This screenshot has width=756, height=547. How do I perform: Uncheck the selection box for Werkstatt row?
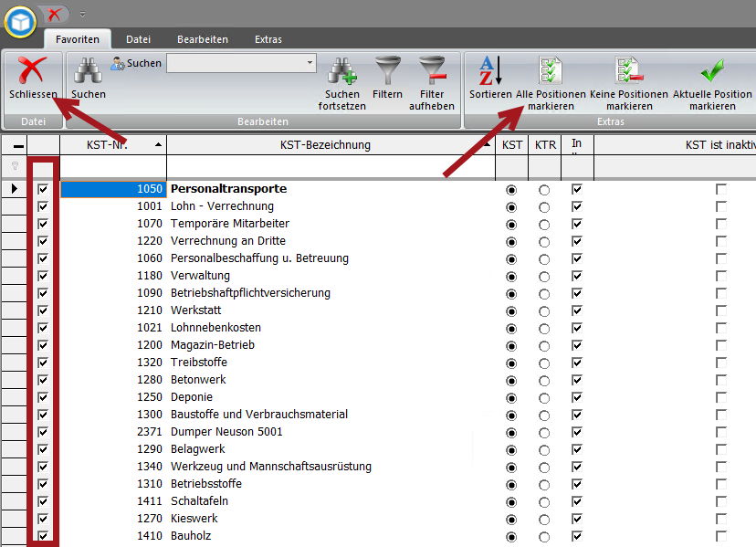43,310
